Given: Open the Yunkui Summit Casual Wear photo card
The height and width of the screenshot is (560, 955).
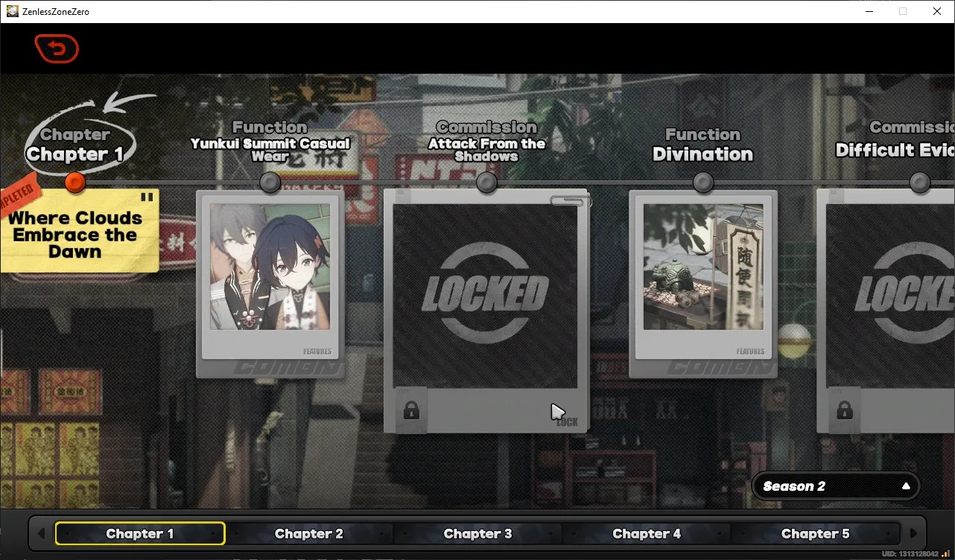Looking at the screenshot, I should 270,284.
